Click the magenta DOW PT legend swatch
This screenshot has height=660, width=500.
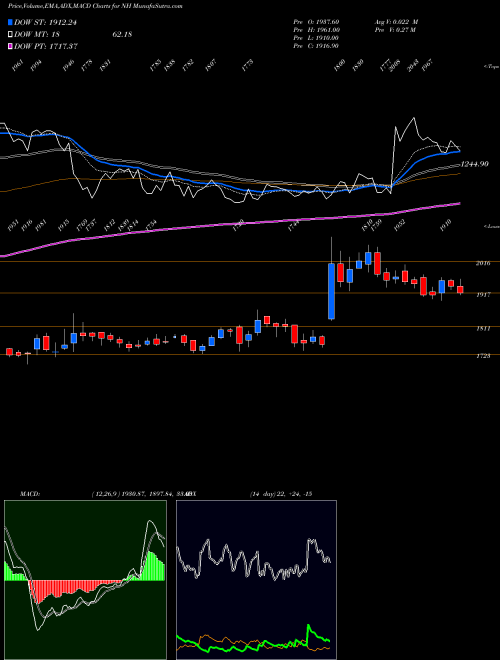tap(11, 46)
